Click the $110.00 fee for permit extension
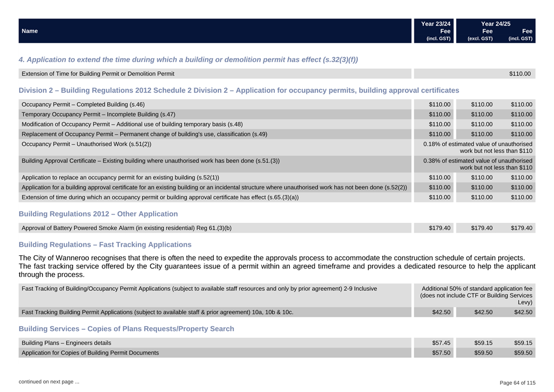554x392 pixels. point(519,74)
